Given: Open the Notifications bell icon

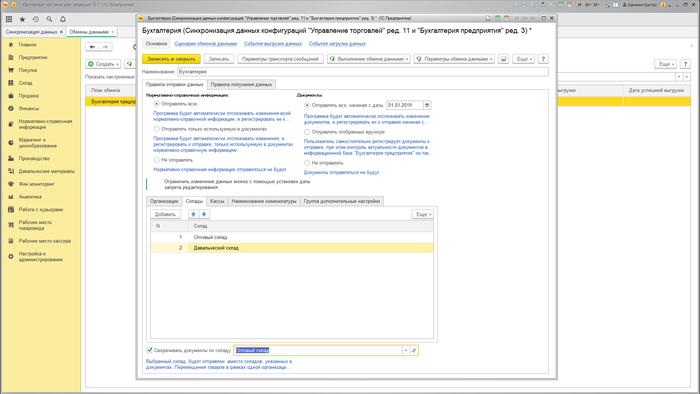Looking at the screenshot, I should pyautogui.click(x=62, y=19).
